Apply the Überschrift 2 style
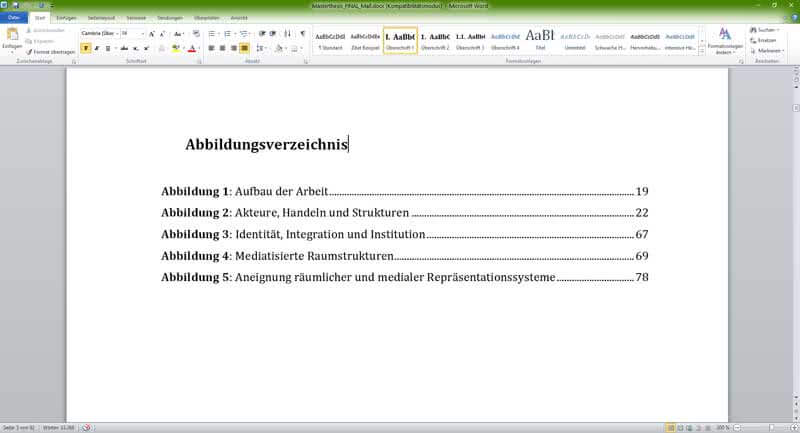Image resolution: width=800 pixels, height=433 pixels. click(x=435, y=41)
